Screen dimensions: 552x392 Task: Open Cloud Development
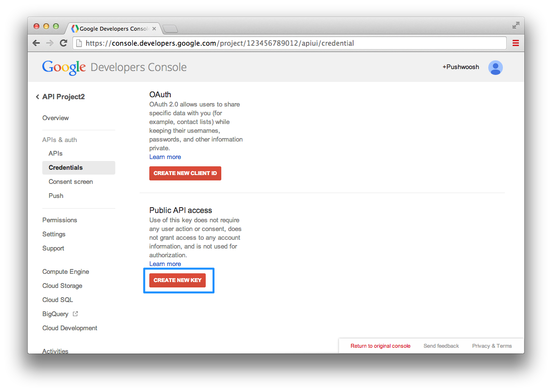70,328
